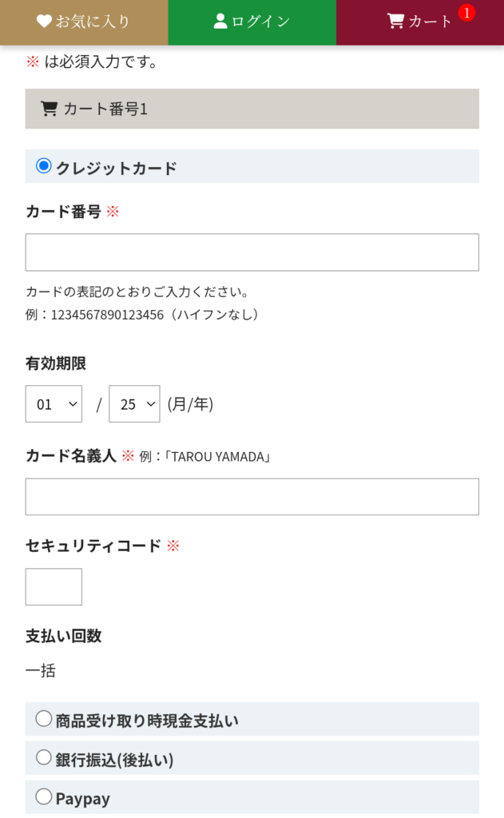Choose 銀行振込(後払い) radio button
The image size is (504, 818).
point(44,757)
